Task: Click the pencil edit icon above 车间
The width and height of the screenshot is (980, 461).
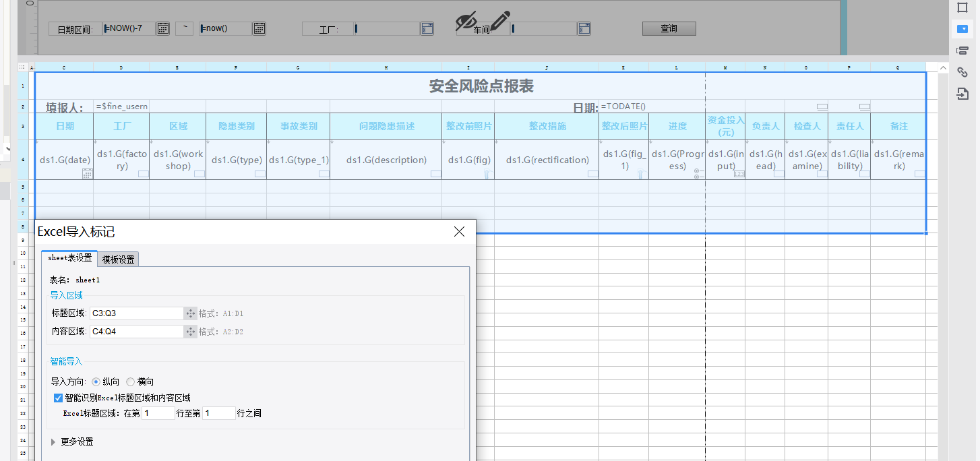Action: [x=499, y=20]
